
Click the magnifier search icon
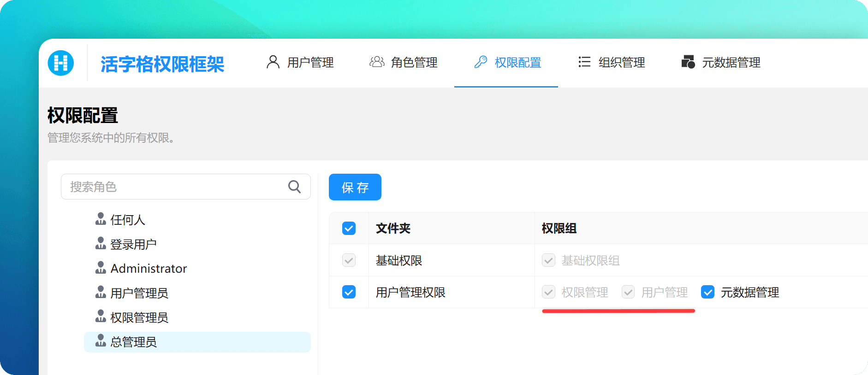point(295,187)
